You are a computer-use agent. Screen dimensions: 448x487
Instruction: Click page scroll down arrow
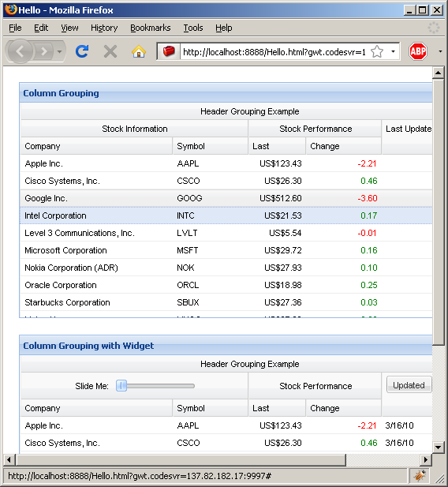[438, 448]
